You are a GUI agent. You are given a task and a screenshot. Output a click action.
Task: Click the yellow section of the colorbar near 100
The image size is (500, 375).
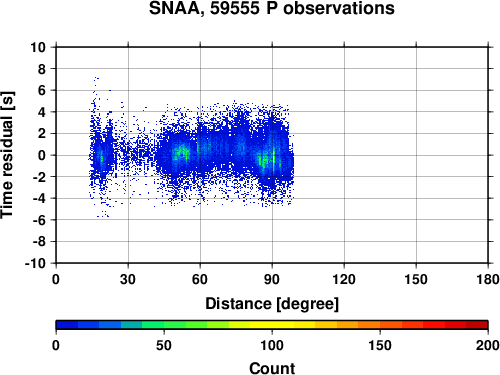(272, 325)
